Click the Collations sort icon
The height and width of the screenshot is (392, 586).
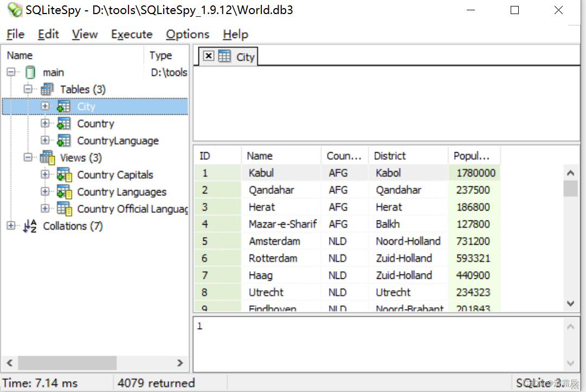point(29,226)
